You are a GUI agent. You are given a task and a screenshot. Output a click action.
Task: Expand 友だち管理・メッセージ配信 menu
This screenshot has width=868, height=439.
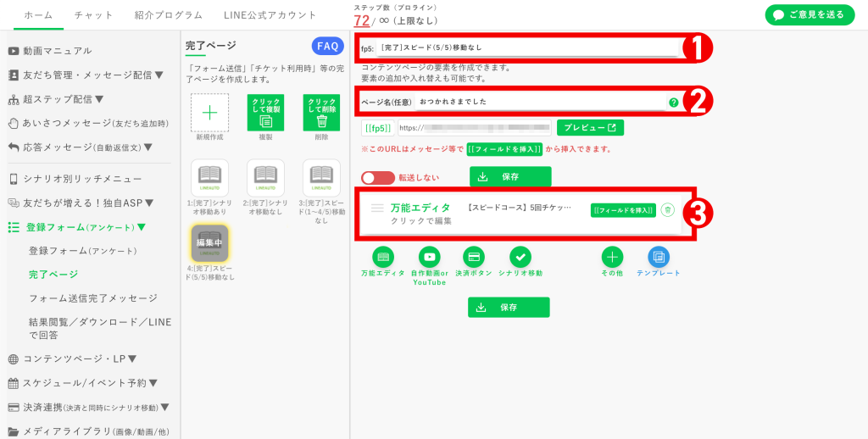click(x=86, y=75)
